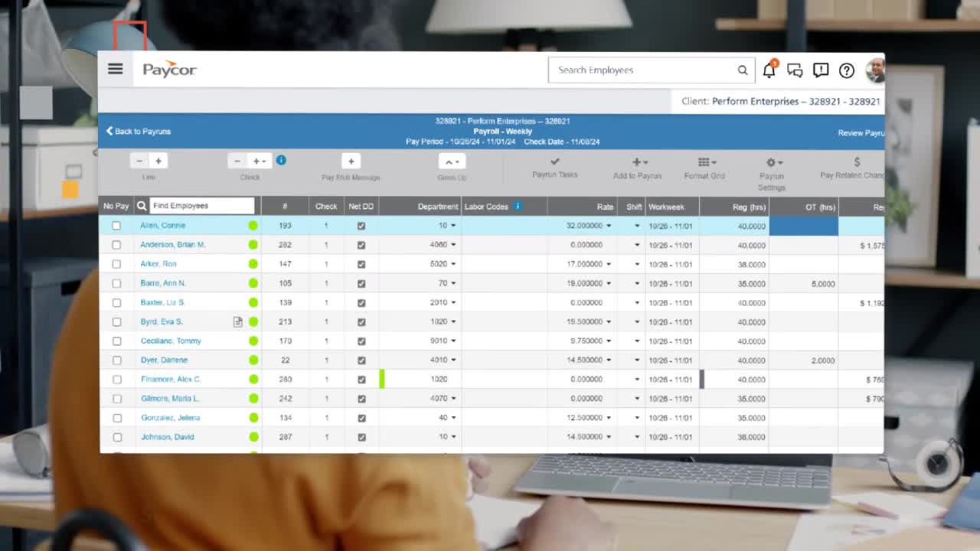Go Back to Payruns

[139, 132]
